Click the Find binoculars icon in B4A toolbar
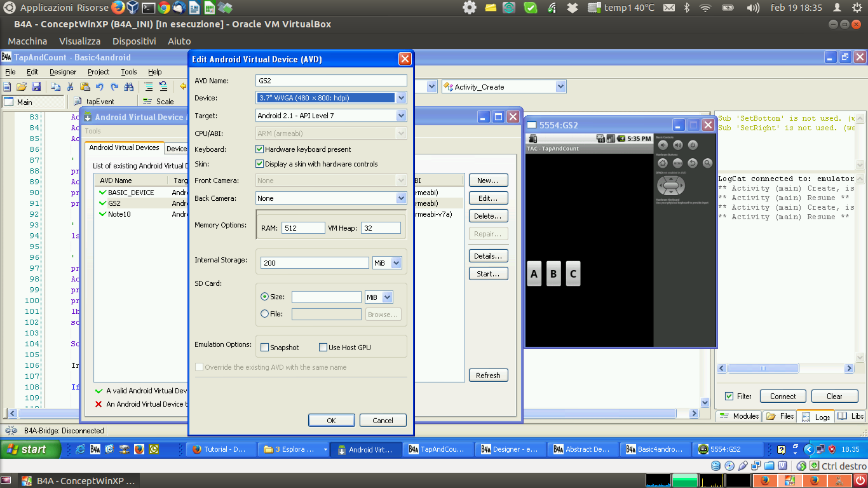This screenshot has height=488, width=868. pyautogui.click(x=129, y=86)
